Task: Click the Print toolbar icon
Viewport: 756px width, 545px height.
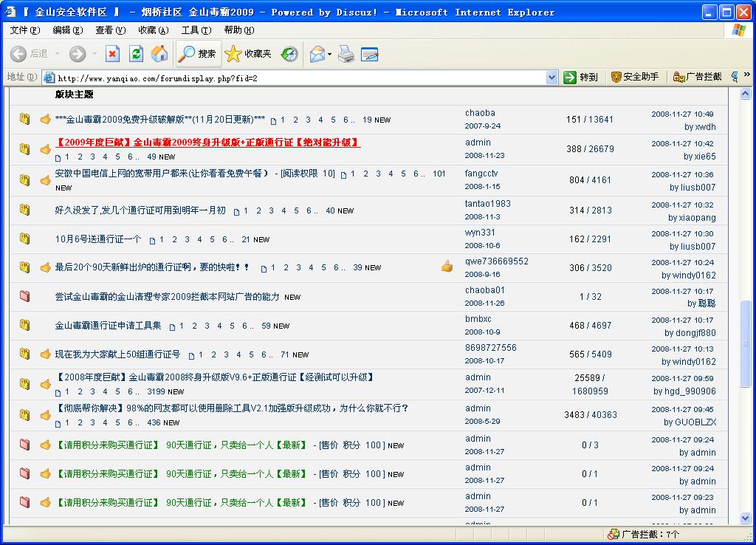Action: 346,54
